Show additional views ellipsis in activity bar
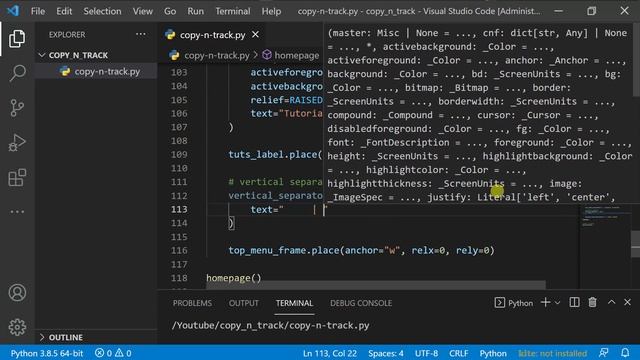The width and height of the screenshot is (640, 360). 17,212
